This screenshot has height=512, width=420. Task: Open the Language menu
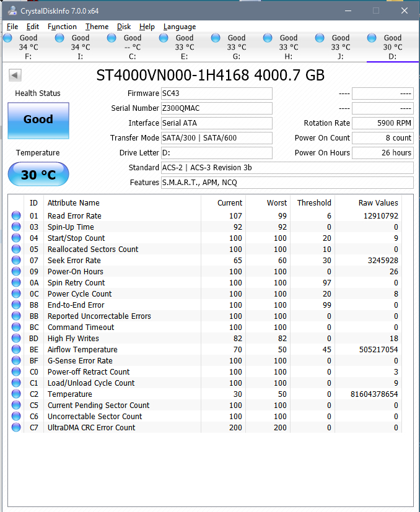click(180, 27)
